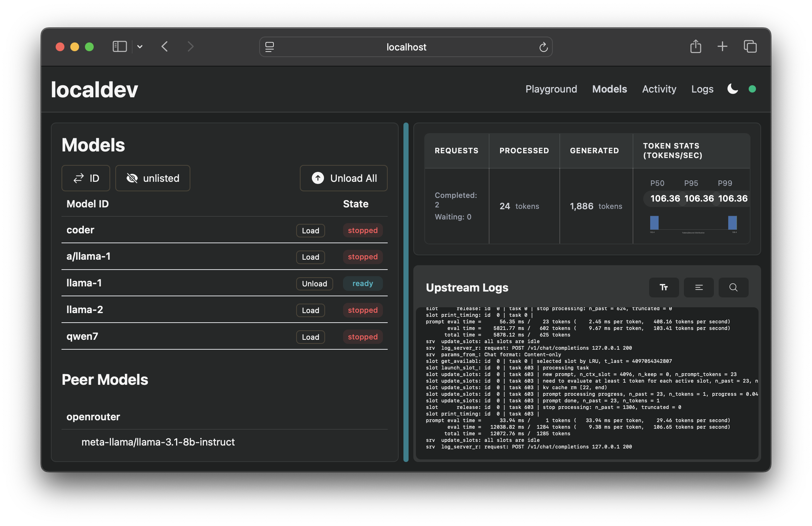The image size is (812, 526).
Task: Load the qwen7 model
Action: pyautogui.click(x=310, y=337)
